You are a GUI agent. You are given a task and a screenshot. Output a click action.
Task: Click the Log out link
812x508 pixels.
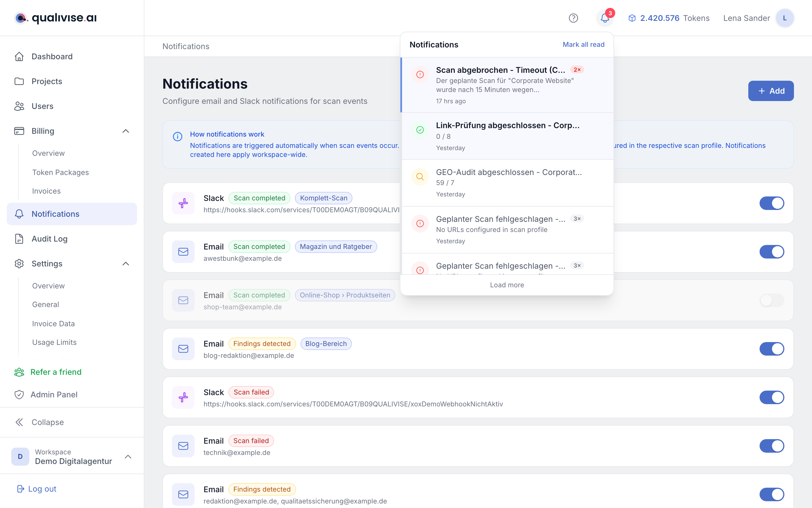(x=37, y=489)
